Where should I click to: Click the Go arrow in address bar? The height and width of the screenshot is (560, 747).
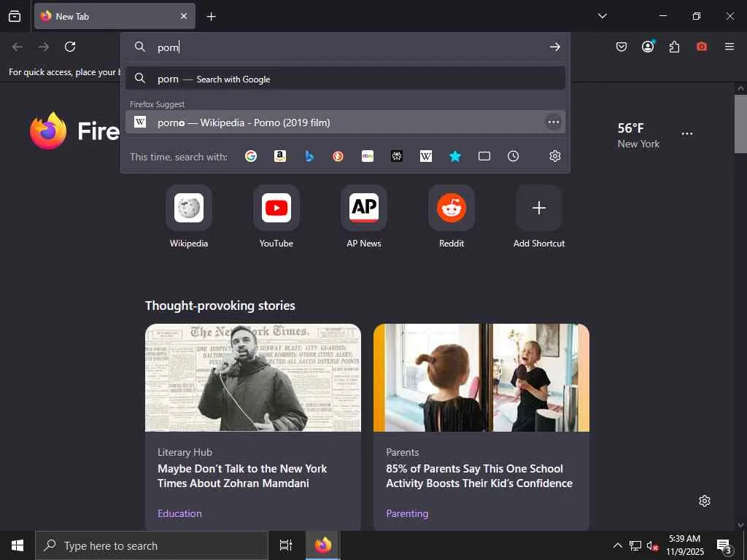click(x=554, y=47)
